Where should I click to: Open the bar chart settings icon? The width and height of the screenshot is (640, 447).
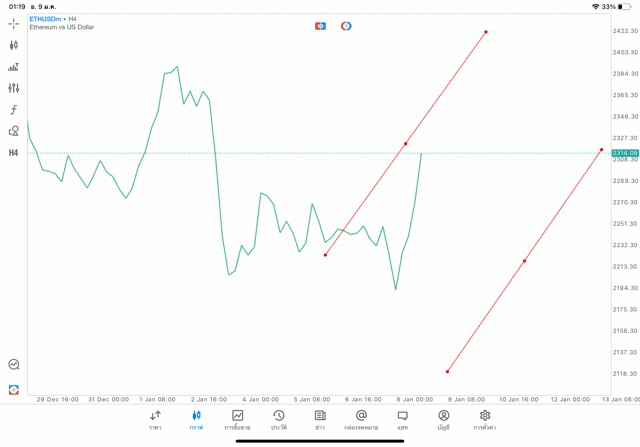[x=14, y=67]
